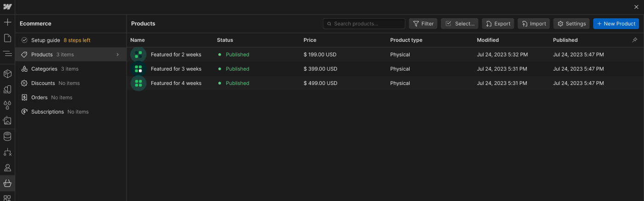
Task: Click the $ 199.00 USD price
Action: tap(320, 55)
